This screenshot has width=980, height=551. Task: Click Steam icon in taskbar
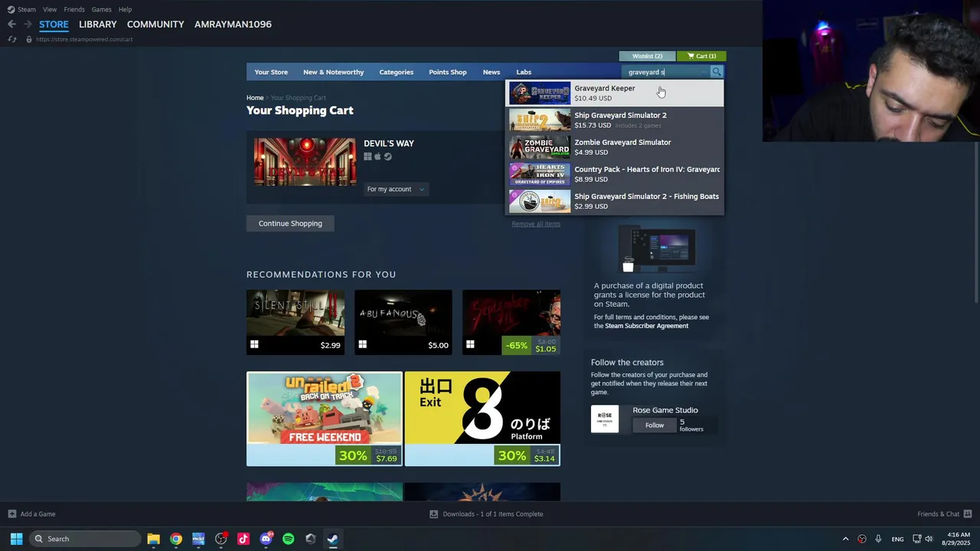(332, 539)
